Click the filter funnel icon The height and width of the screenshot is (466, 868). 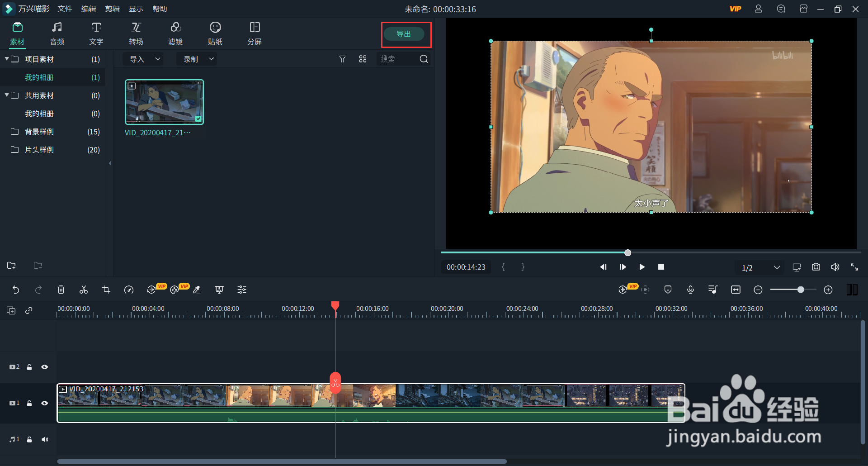point(342,59)
